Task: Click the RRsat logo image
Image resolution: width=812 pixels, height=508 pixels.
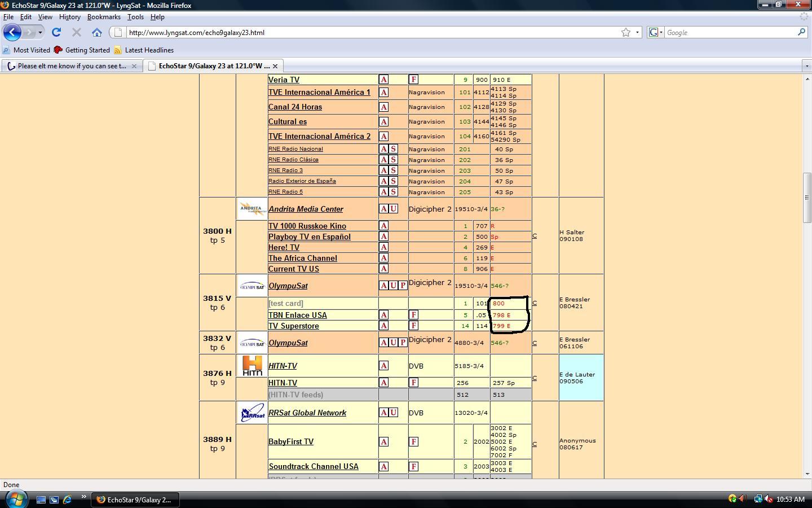Action: pos(251,413)
